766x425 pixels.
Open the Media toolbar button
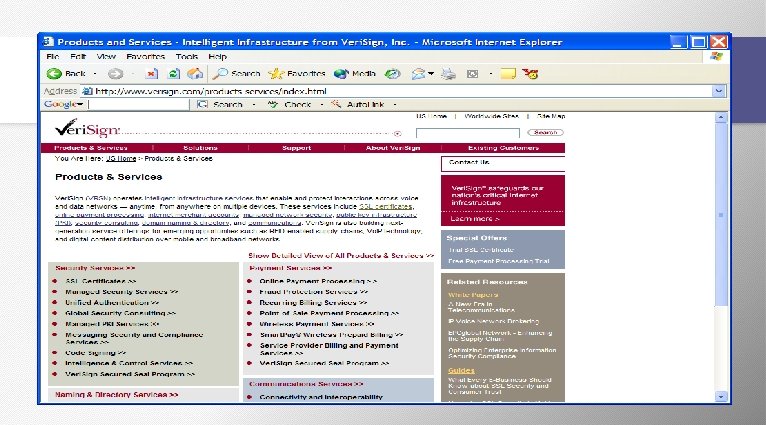pyautogui.click(x=355, y=74)
